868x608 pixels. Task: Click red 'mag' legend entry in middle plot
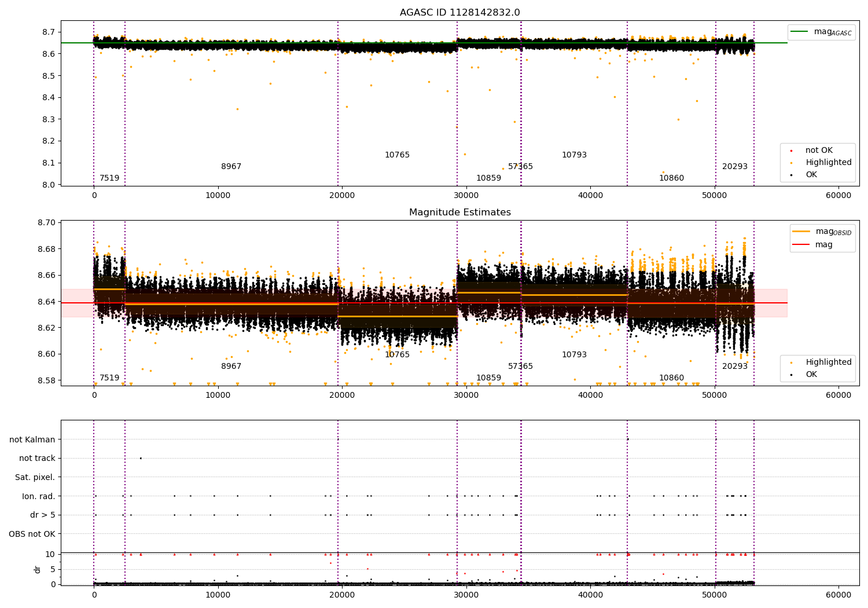813,245
